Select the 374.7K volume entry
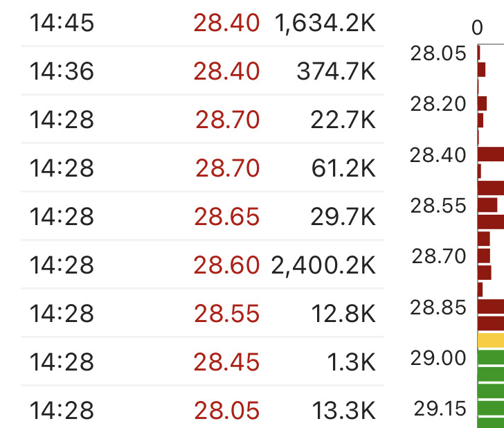The width and height of the screenshot is (504, 428). 336,71
